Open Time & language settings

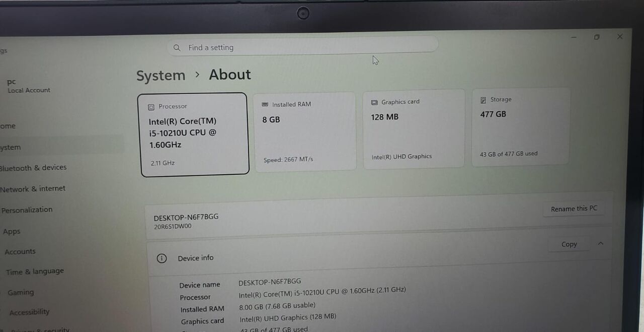pos(35,272)
